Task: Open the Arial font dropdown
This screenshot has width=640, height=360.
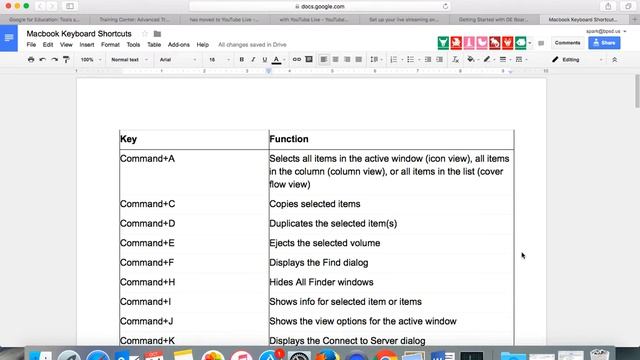Action: [x=178, y=60]
